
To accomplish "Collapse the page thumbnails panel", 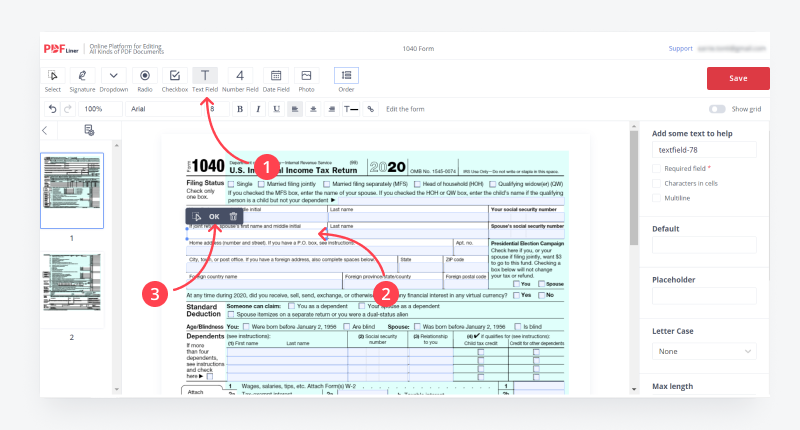I will 45,131.
